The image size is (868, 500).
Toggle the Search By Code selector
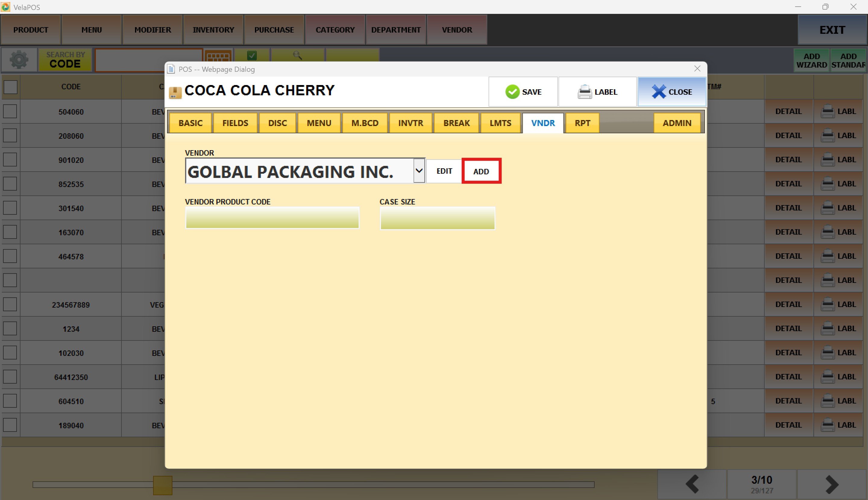pyautogui.click(x=65, y=60)
